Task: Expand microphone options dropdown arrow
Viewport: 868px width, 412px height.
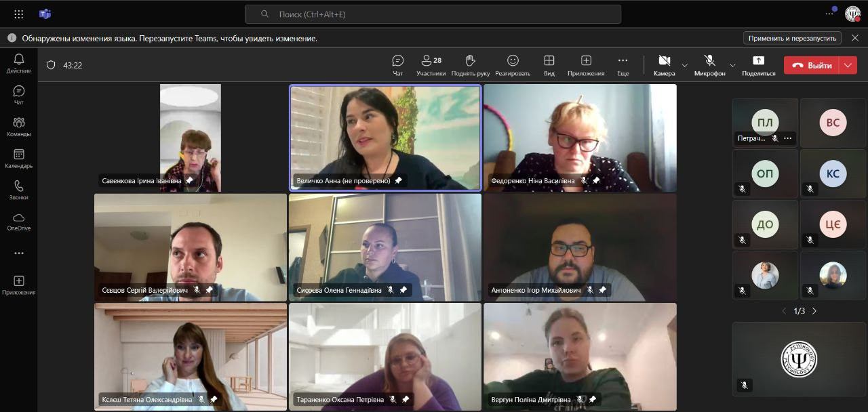Action: click(x=732, y=66)
